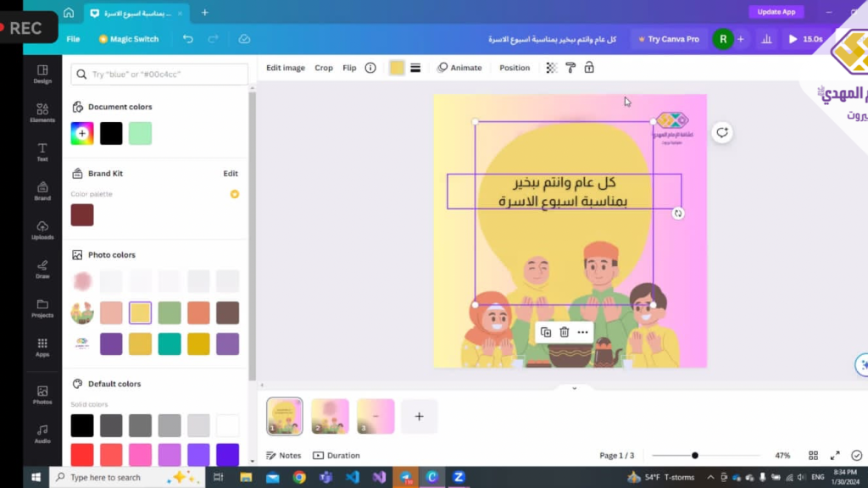Click Try Canva Pro button
868x488 pixels.
point(668,39)
